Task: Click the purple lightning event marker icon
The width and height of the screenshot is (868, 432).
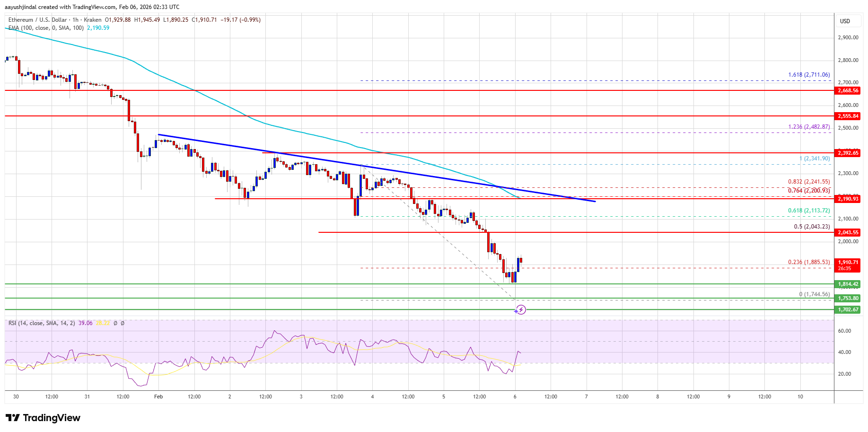Action: [520, 310]
